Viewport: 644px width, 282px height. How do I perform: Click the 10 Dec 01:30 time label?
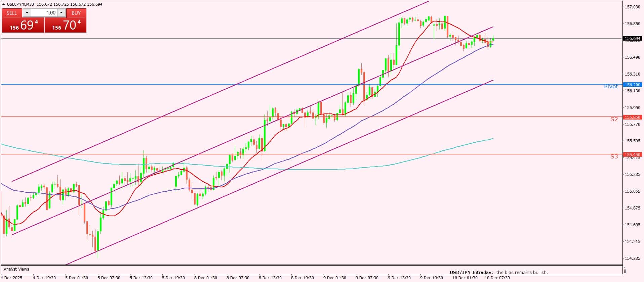pos(465,278)
